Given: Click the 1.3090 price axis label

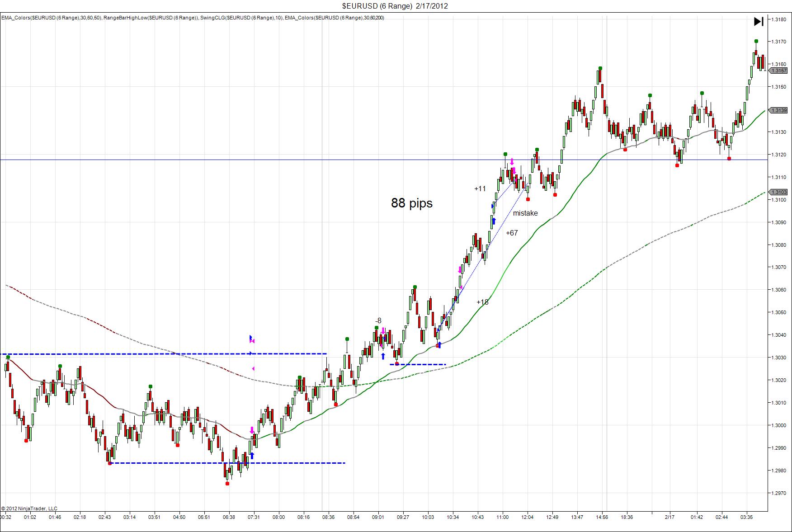Looking at the screenshot, I should (x=779, y=222).
